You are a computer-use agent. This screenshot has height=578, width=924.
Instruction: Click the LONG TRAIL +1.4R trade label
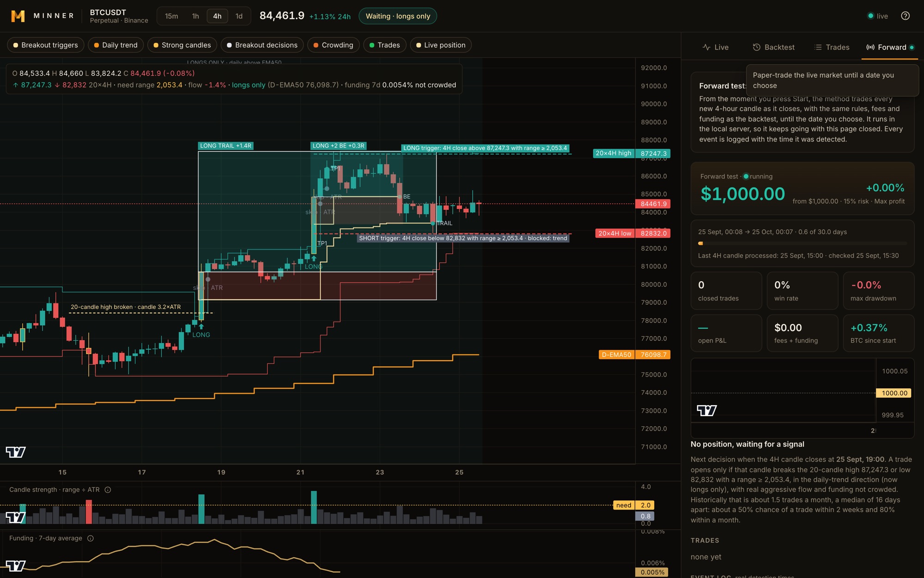pyautogui.click(x=225, y=146)
